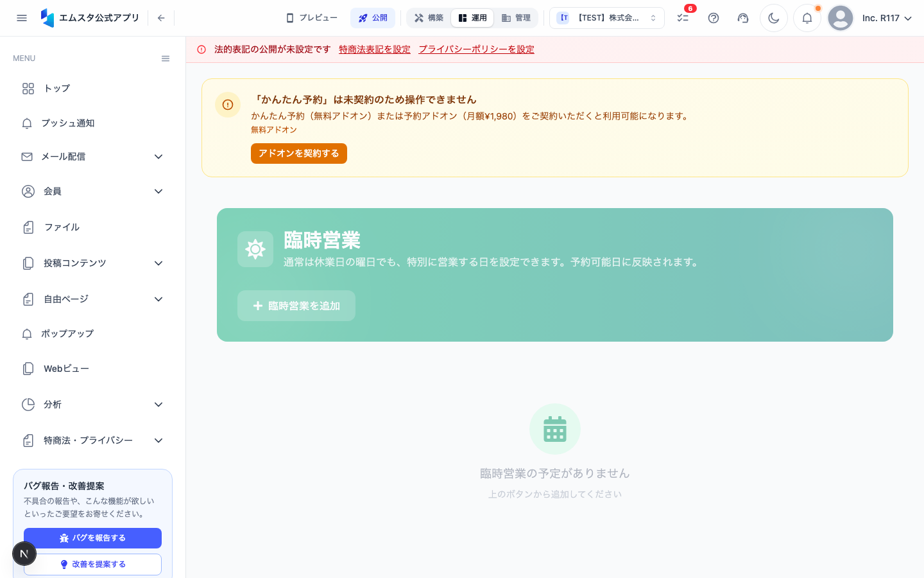This screenshot has height=578, width=924.
Task: Click the support headset icon
Action: [x=743, y=18]
